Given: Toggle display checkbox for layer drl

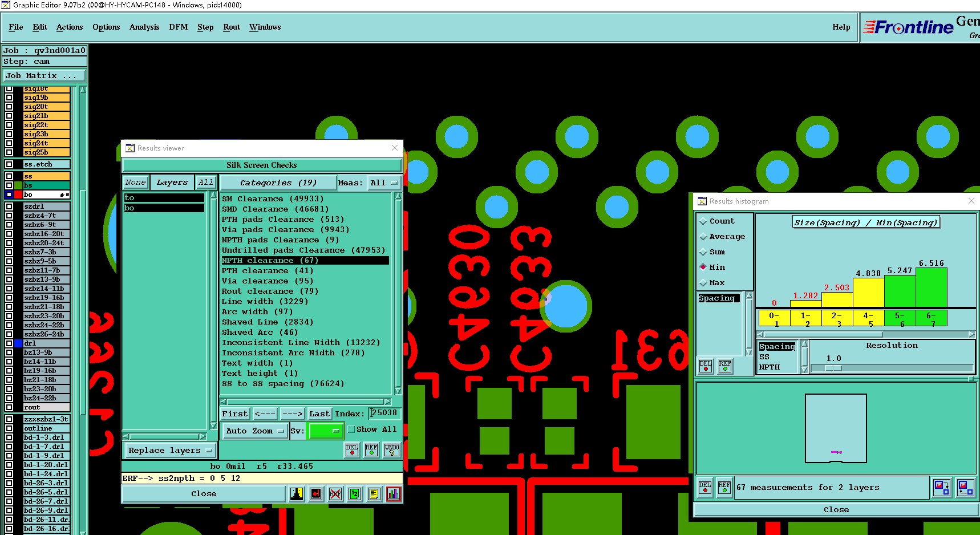Looking at the screenshot, I should coord(9,343).
